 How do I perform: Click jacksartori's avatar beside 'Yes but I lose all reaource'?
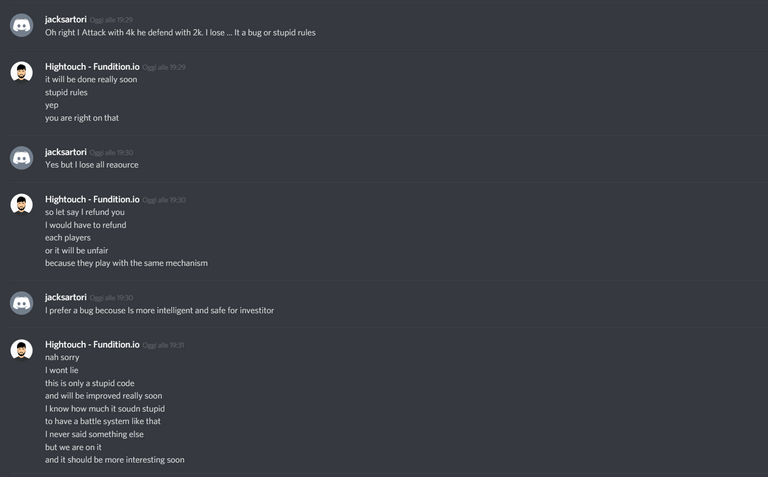22,158
